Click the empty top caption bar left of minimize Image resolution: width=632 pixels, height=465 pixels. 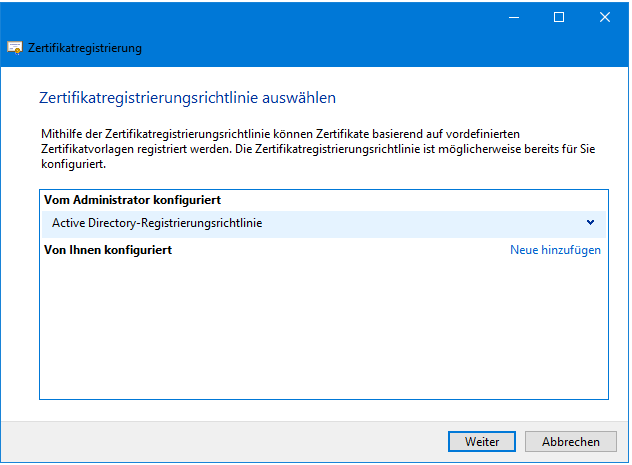(250, 16)
